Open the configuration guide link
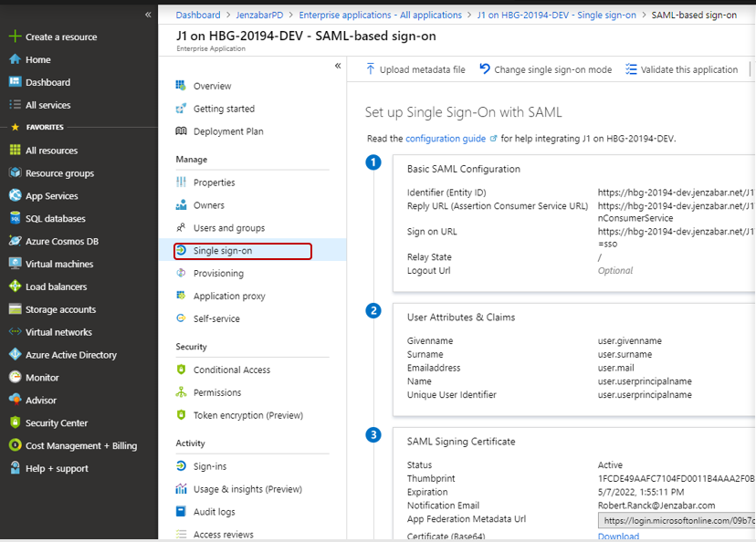Image resolution: width=756 pixels, height=542 pixels. click(446, 139)
